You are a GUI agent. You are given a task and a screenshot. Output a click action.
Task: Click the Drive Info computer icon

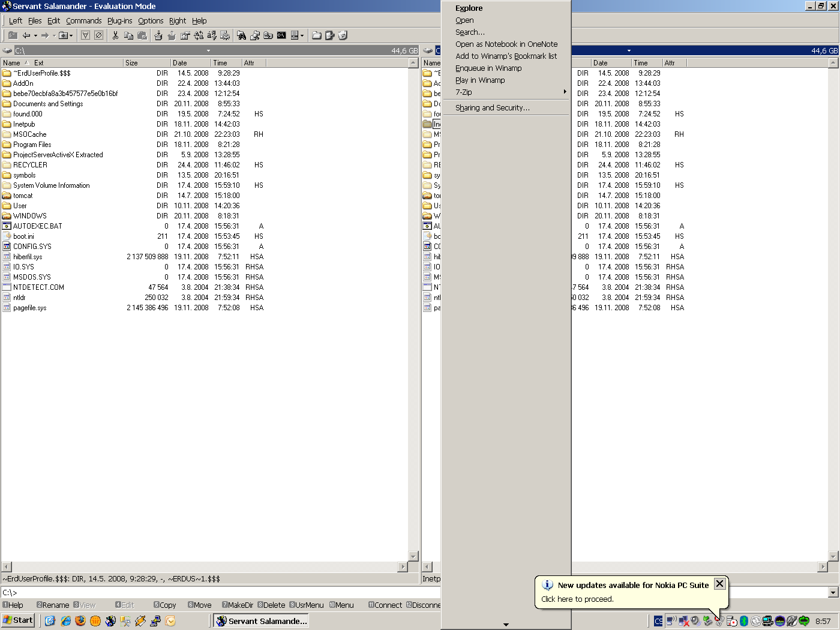tap(295, 35)
